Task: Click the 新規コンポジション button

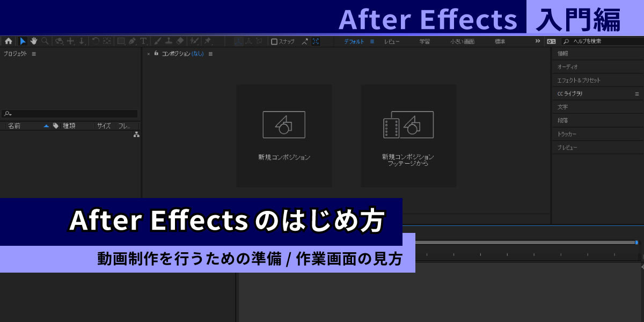Action: tap(284, 136)
